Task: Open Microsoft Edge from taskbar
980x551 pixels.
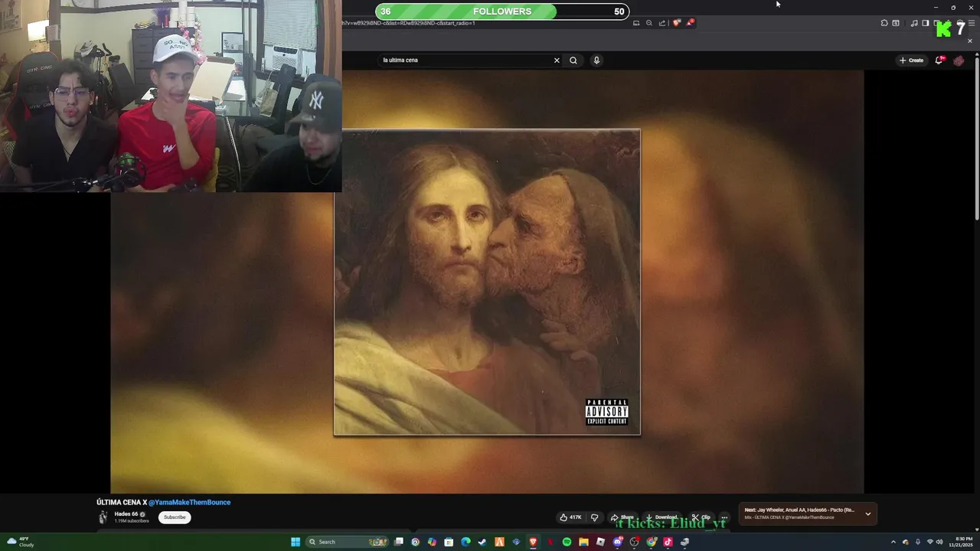Action: (465, 542)
